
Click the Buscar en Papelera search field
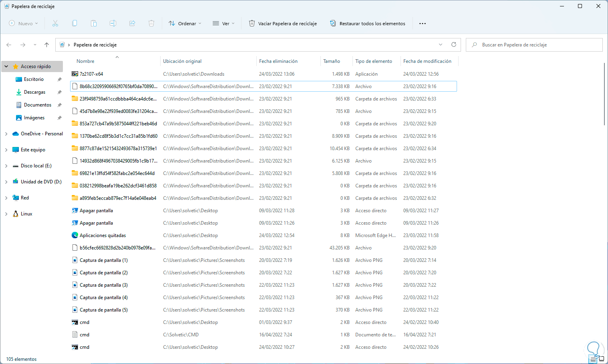(x=537, y=45)
